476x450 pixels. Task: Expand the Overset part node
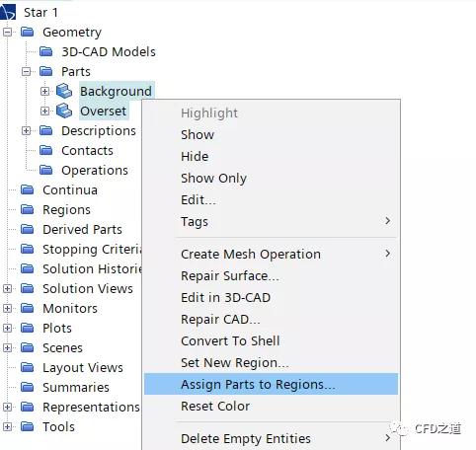(x=44, y=111)
